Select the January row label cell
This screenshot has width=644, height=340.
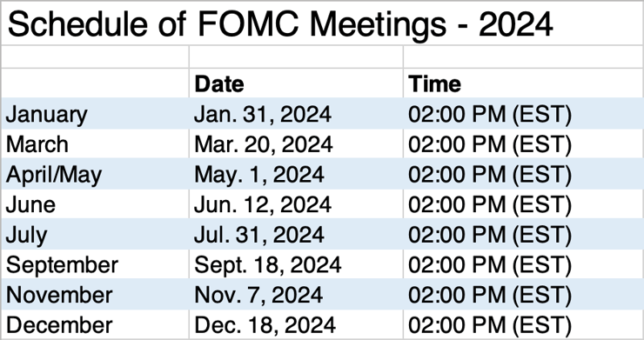[x=95, y=113]
